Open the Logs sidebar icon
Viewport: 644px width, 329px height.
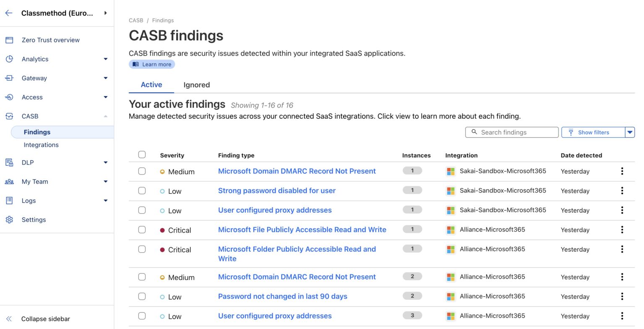click(9, 201)
